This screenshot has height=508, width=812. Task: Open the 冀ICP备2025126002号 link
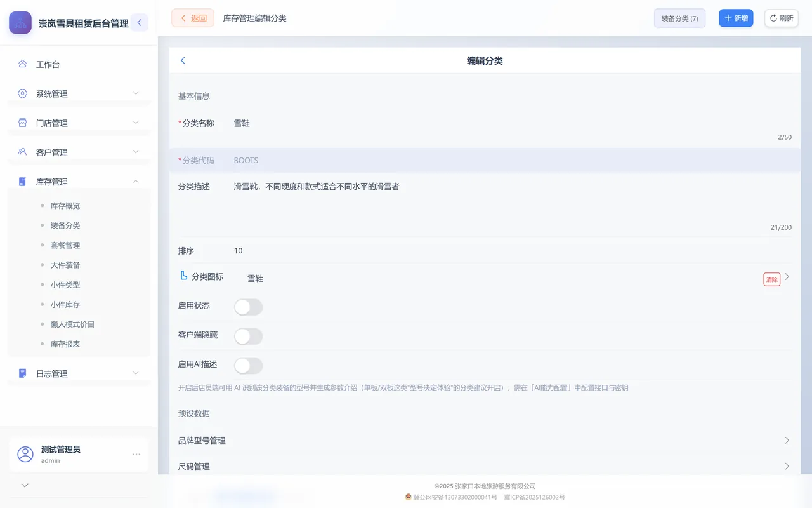pos(534,497)
